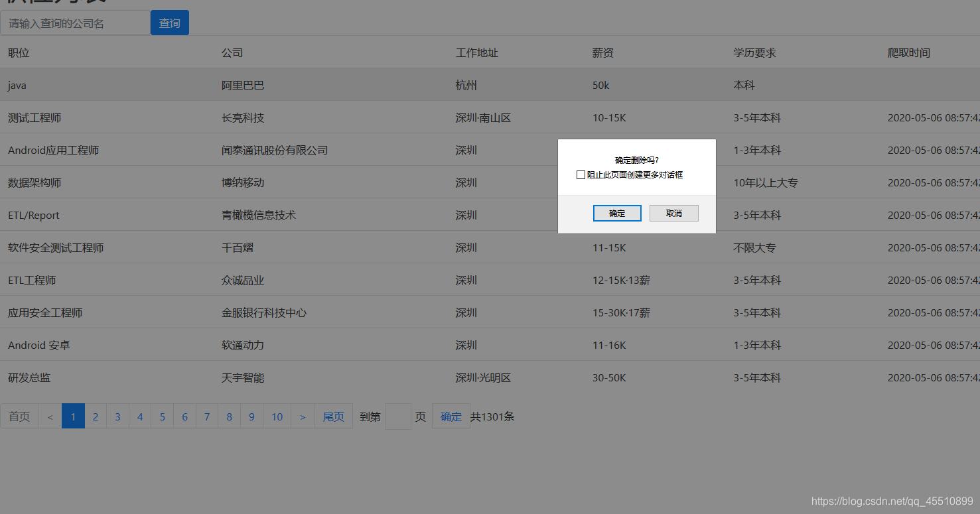Click the 软件安全测试工程师 job cell
Screen dimensions: 980x514
(x=56, y=247)
